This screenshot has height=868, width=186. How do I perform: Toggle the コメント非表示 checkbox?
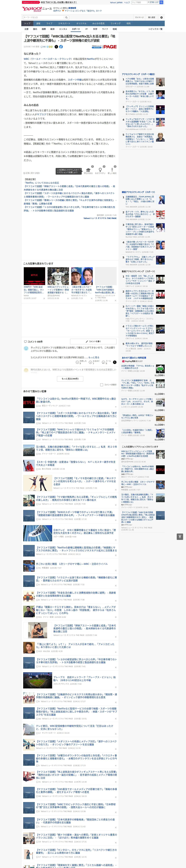click(x=102, y=385)
